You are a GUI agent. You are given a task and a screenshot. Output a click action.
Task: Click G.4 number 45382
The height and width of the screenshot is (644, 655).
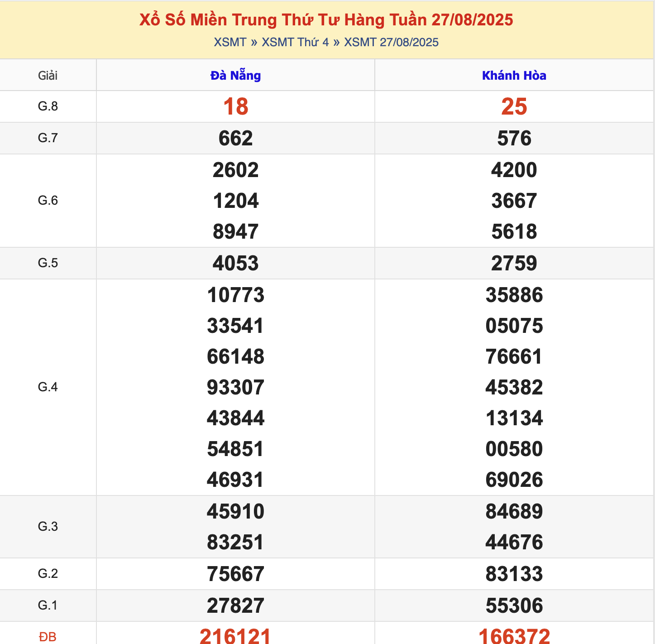pos(514,388)
